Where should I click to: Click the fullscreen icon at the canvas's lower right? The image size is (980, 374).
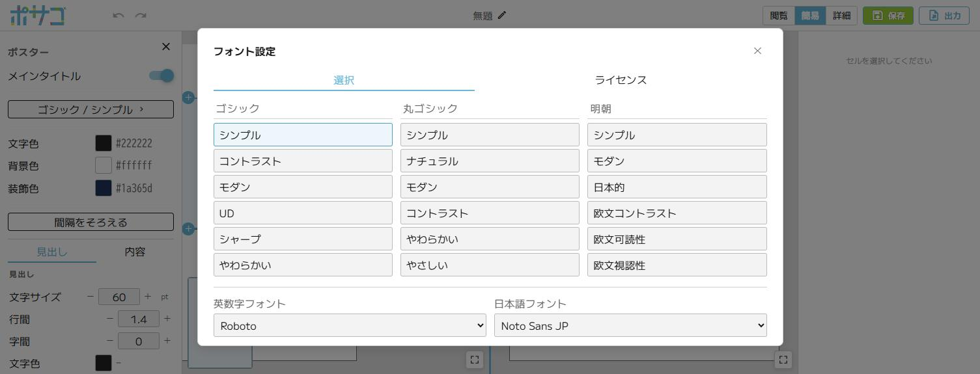point(783,359)
